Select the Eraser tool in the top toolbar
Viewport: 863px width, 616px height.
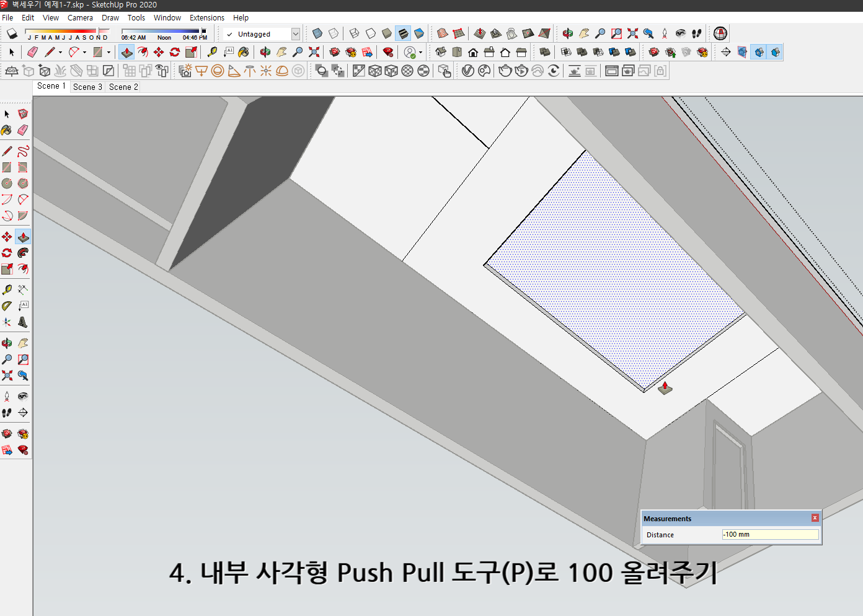33,52
